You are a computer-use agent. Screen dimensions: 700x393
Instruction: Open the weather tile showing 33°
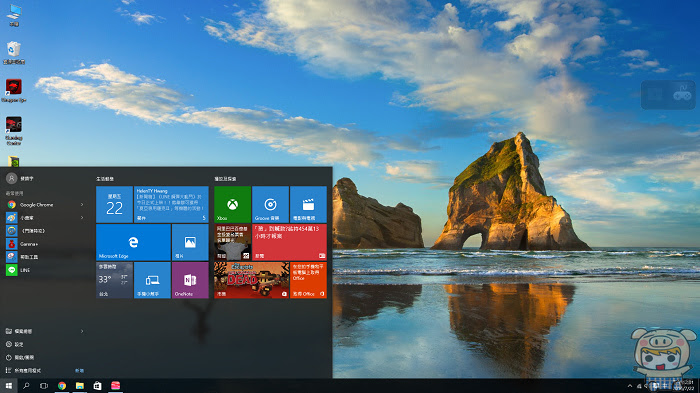point(114,280)
